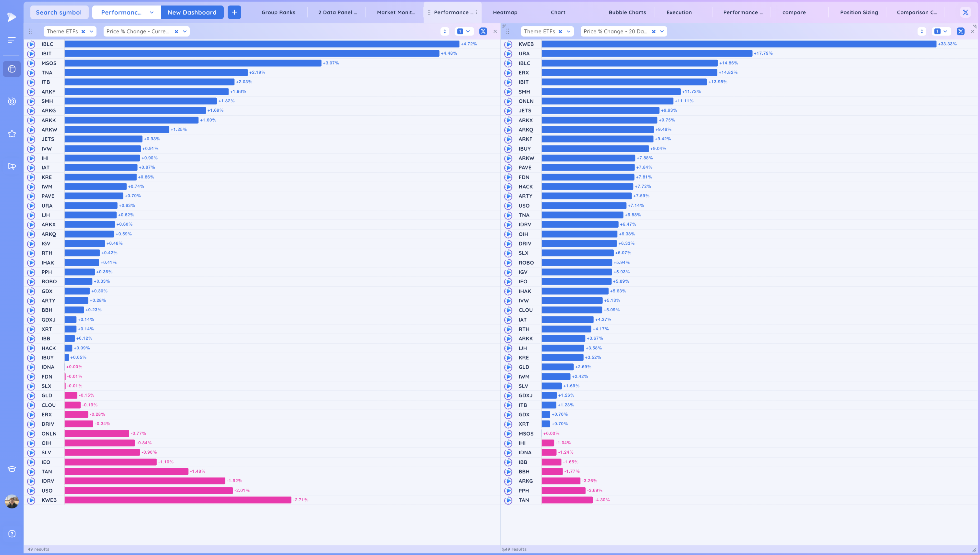
Task: Switch to the Heatmap tab
Action: (x=505, y=12)
